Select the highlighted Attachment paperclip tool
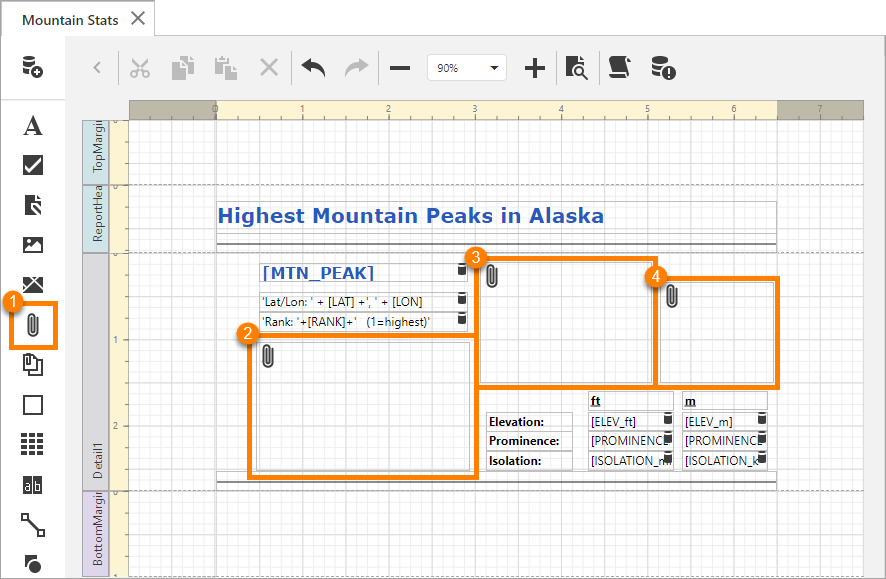The image size is (886, 579). [33, 327]
